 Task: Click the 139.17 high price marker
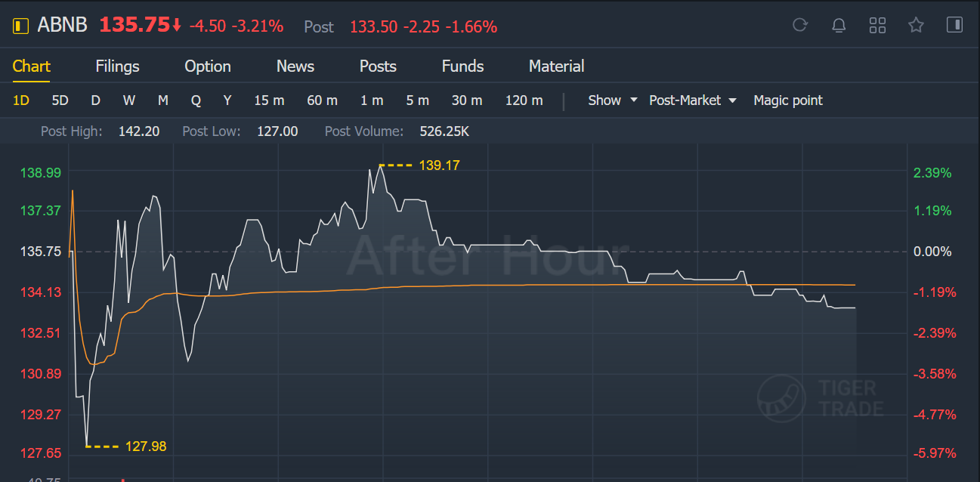tap(439, 165)
